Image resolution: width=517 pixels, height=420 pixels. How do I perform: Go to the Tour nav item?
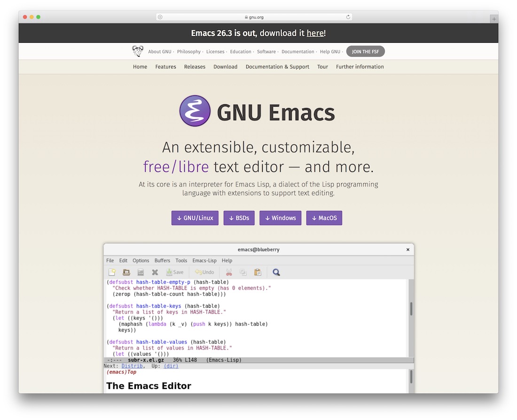tap(322, 67)
